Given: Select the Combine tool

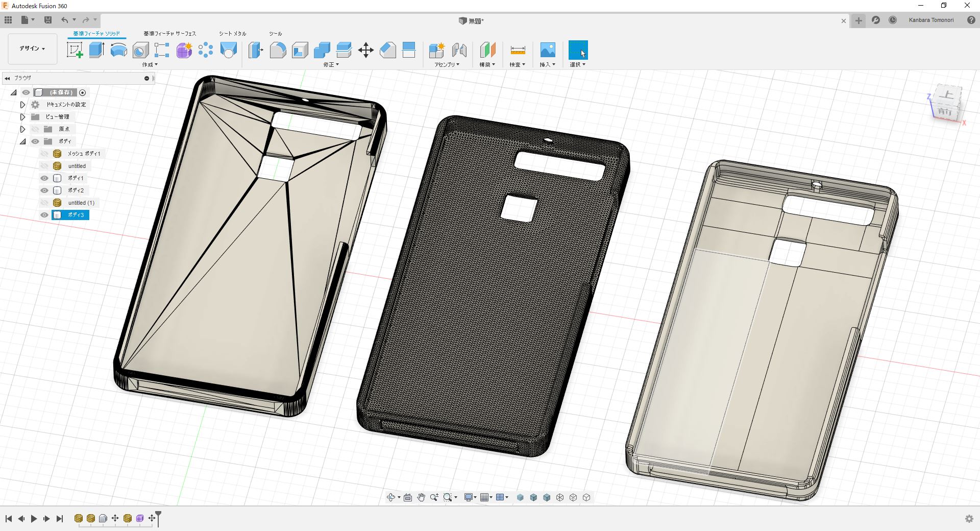Looking at the screenshot, I should [x=322, y=50].
